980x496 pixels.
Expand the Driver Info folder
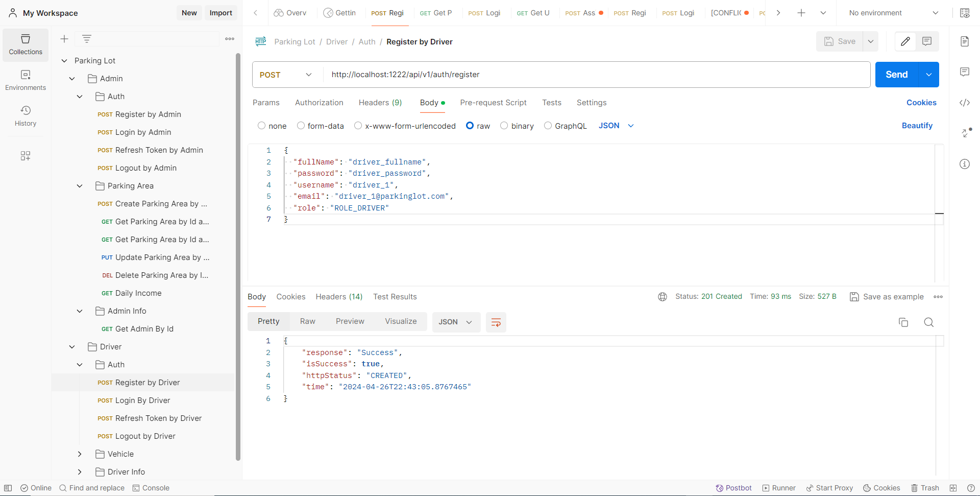80,472
